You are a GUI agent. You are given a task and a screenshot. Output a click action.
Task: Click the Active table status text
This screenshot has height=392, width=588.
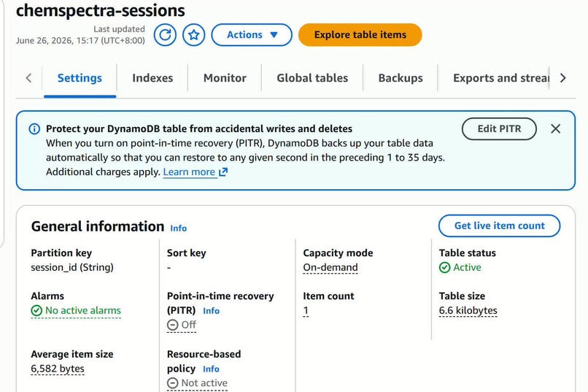[x=467, y=267]
